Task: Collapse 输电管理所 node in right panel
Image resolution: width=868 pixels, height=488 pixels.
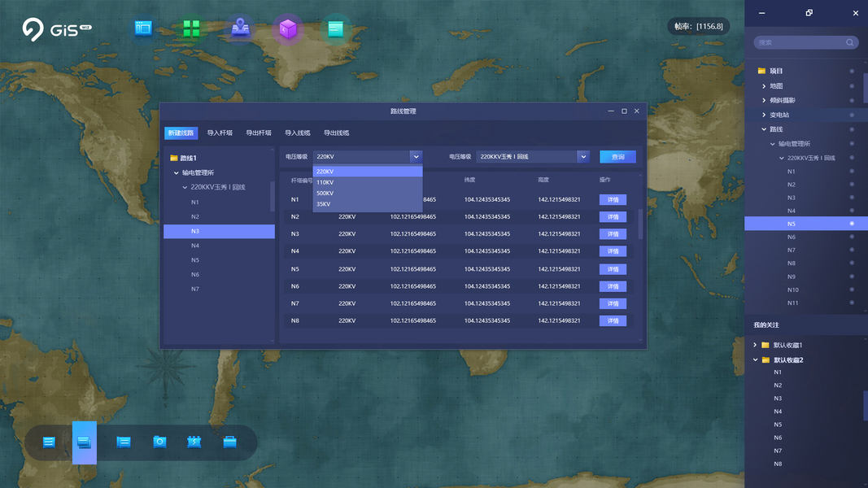Action: 773,144
